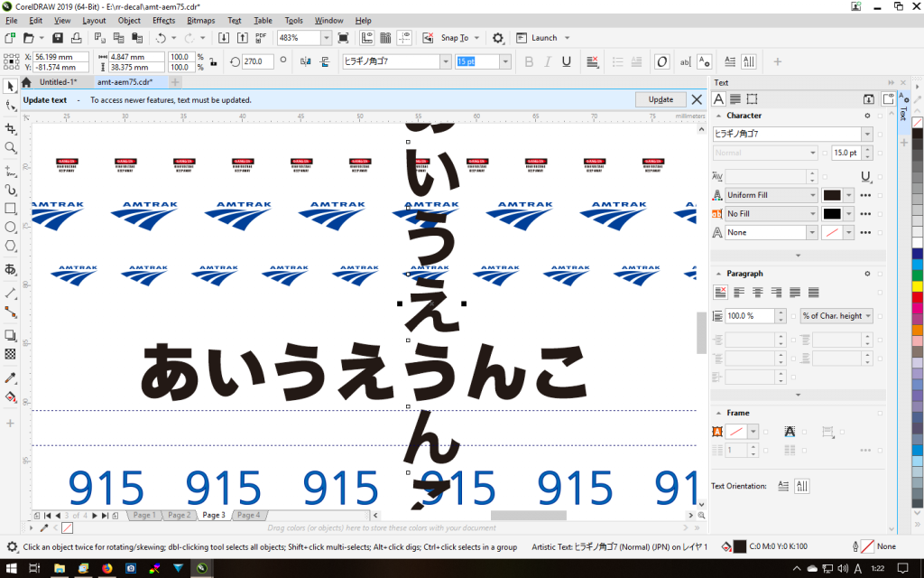Click the Interactive OpenType icon
The width and height of the screenshot is (924, 578).
[661, 61]
